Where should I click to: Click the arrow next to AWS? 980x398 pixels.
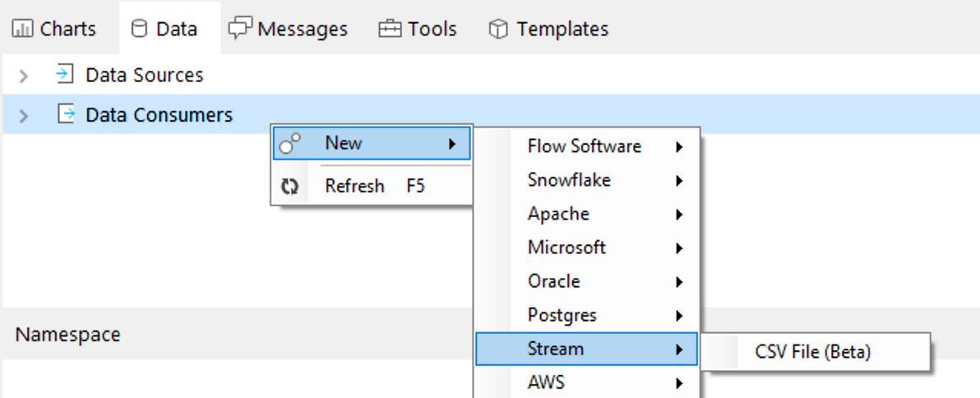679,382
